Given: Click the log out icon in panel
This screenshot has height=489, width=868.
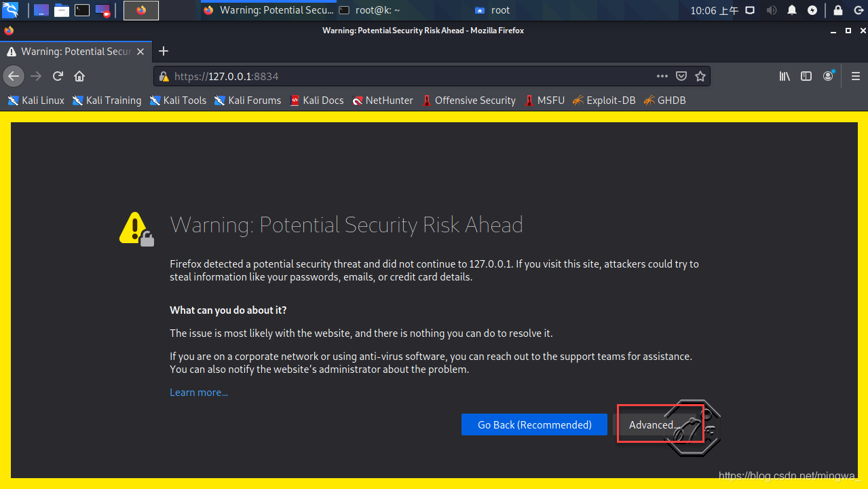Looking at the screenshot, I should click(x=858, y=10).
